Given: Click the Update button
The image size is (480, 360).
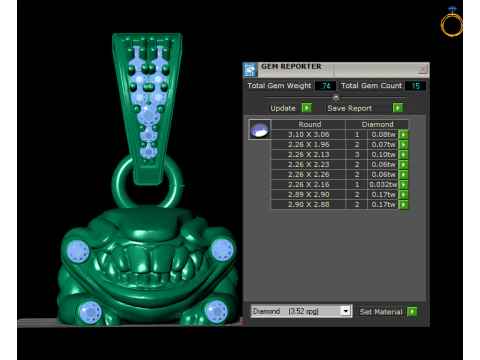Looking at the screenshot, I should 283,108.
